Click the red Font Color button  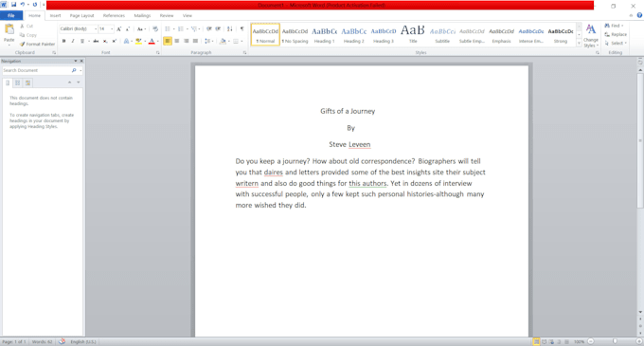pos(152,41)
